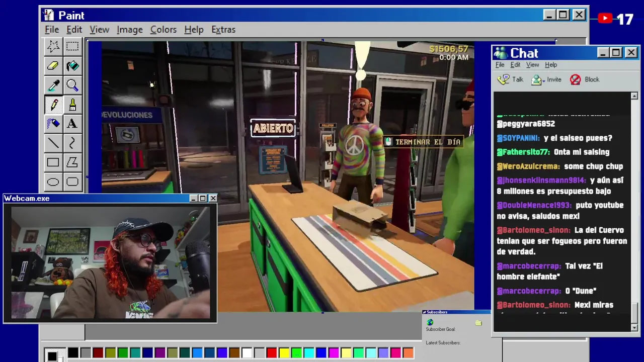The height and width of the screenshot is (362, 644).
Task: Open the Edit menu in Paint
Action: (x=74, y=30)
